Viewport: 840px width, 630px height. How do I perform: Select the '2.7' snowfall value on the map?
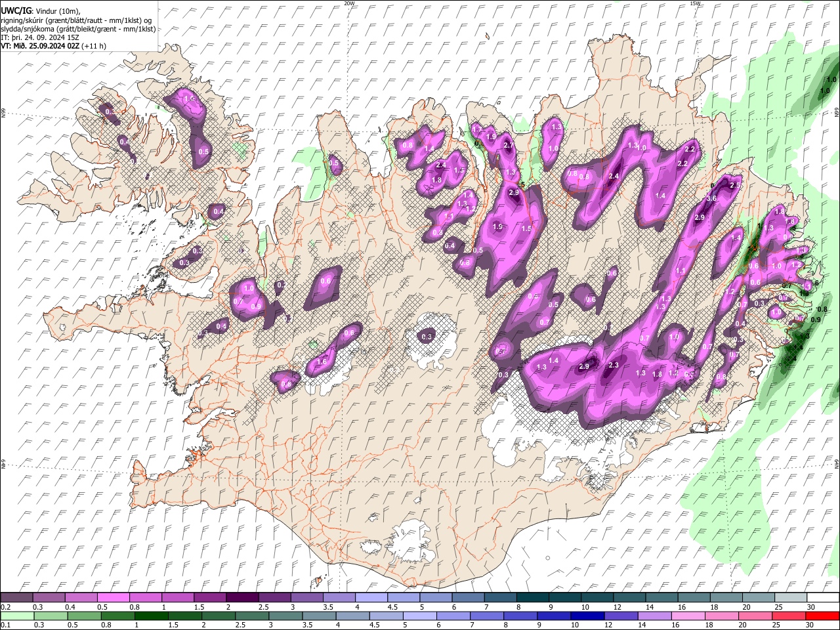[509, 145]
